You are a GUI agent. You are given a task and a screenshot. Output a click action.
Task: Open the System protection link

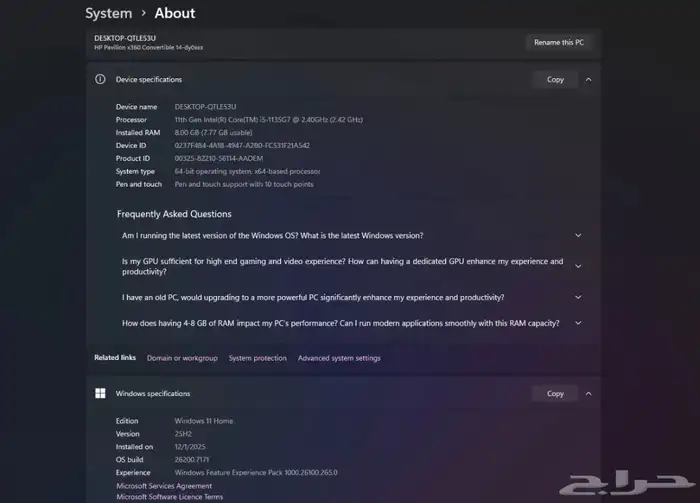pos(257,358)
